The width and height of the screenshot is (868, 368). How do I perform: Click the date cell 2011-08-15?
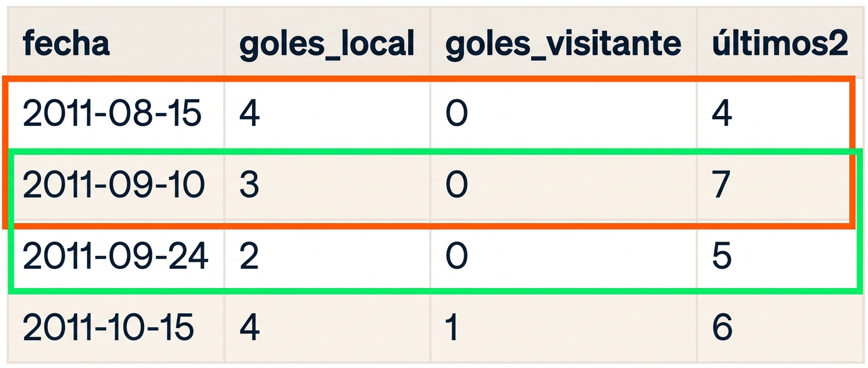coord(112,113)
